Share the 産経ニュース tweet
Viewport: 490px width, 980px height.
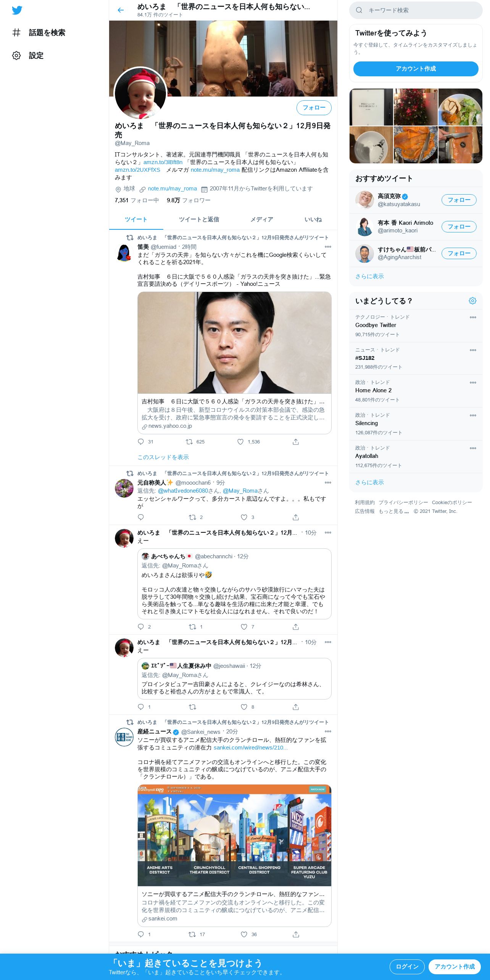296,934
